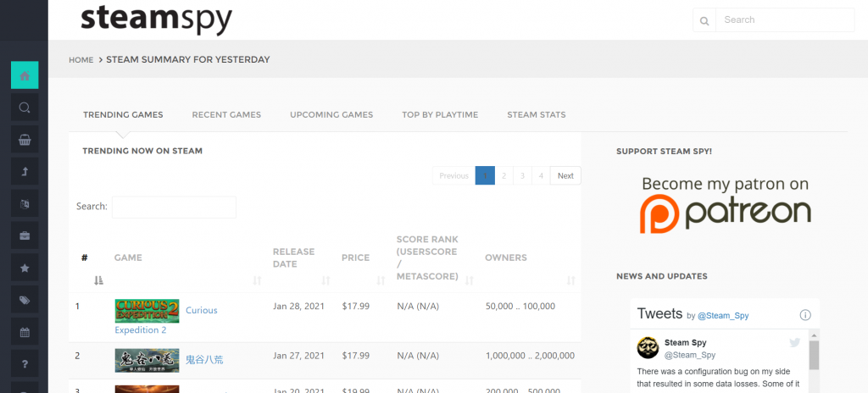
Task: Click the 1,000,000 .. 2,000,000 owners cell
Action: [530, 356]
